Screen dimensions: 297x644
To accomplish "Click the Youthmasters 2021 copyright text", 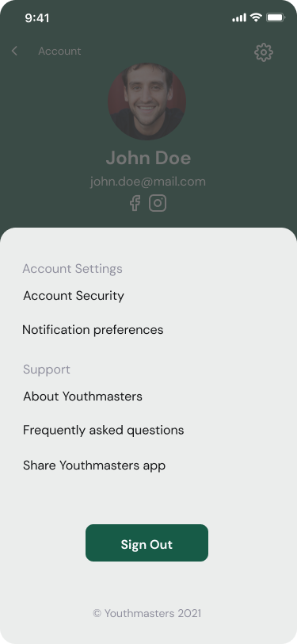I will coord(147,614).
